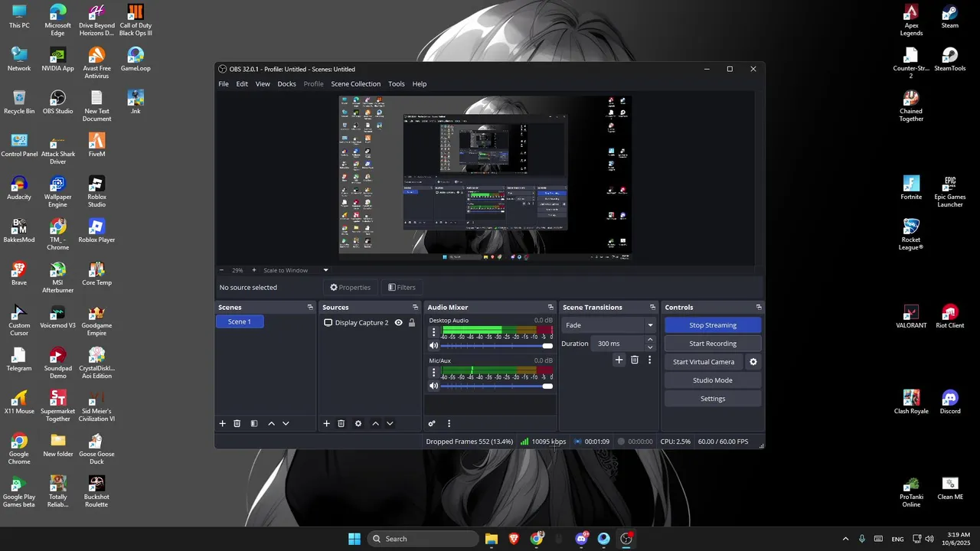Add a new source with plus icon

(326, 423)
